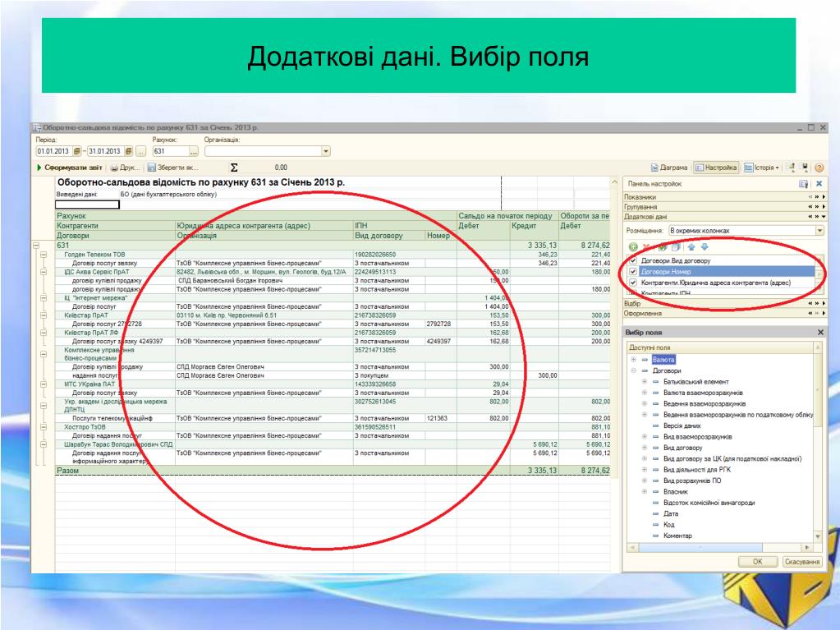Open account 631 selection ellipsis button
This screenshot has height=630, width=840.
click(x=194, y=152)
